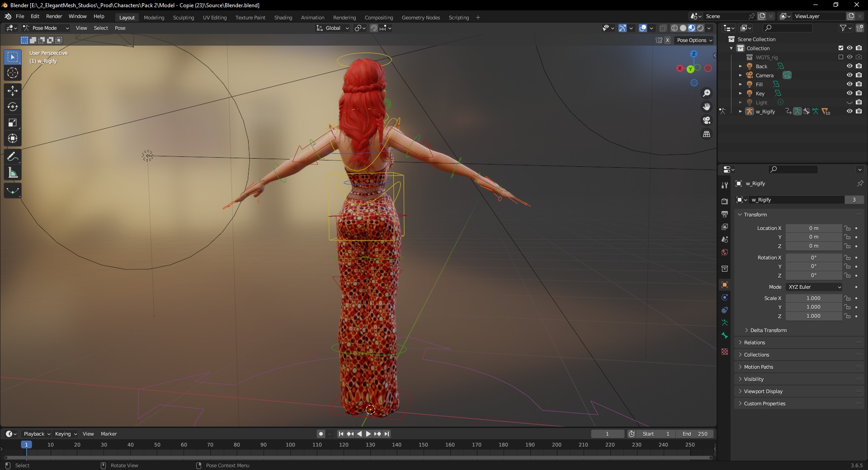
Task: Select the Annotate tool
Action: [13, 157]
